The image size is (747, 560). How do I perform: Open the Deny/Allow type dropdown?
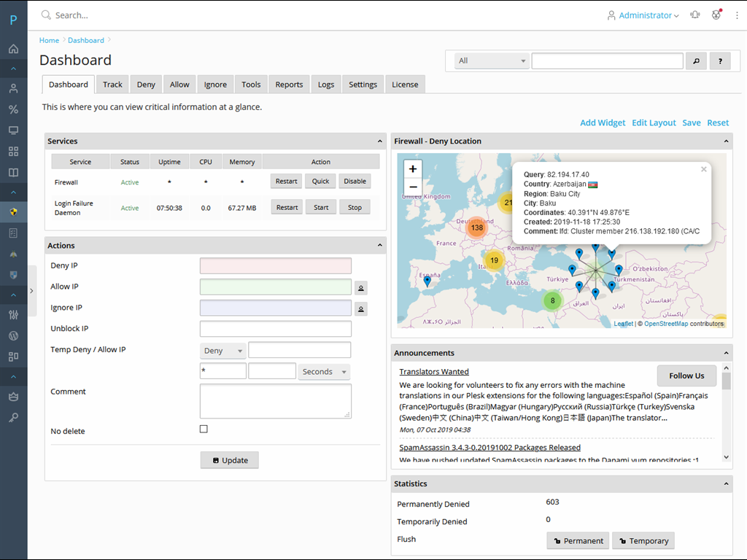click(223, 351)
